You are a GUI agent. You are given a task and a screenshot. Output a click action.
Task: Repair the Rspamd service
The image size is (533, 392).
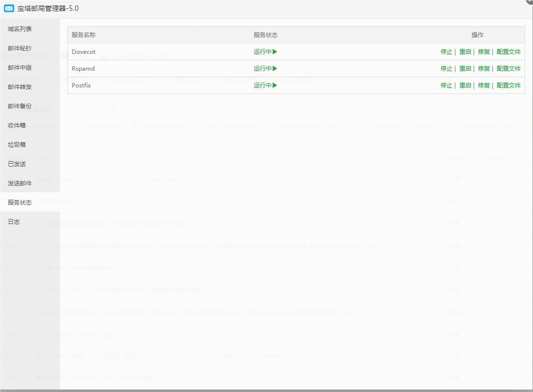tap(484, 69)
